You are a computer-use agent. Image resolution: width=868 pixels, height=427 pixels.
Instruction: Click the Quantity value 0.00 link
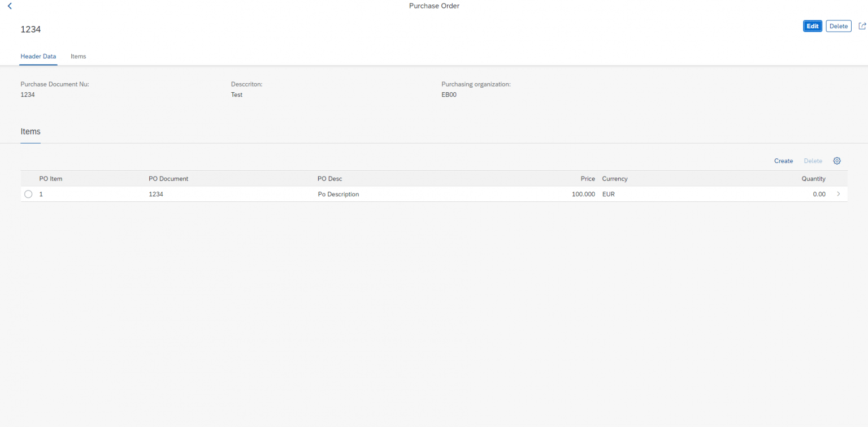click(x=819, y=194)
